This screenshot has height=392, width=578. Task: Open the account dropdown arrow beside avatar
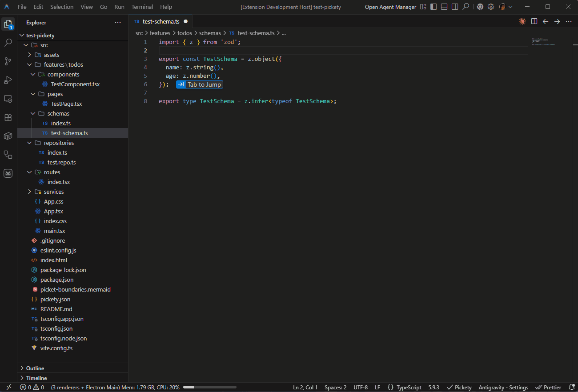pyautogui.click(x=510, y=7)
